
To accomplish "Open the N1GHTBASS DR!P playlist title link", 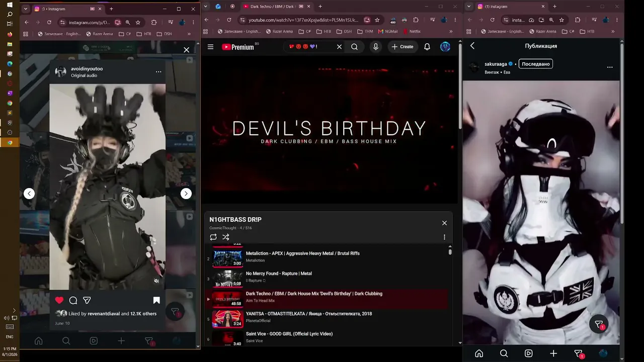I will click(235, 220).
